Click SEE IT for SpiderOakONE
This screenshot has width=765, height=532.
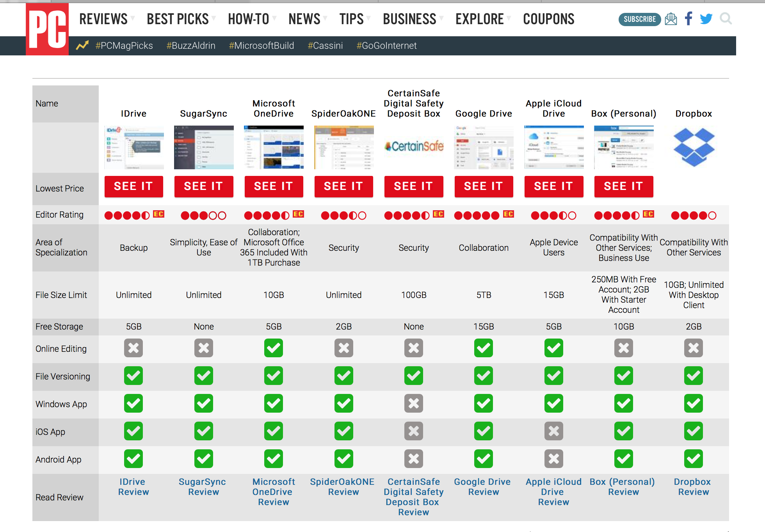(x=344, y=186)
